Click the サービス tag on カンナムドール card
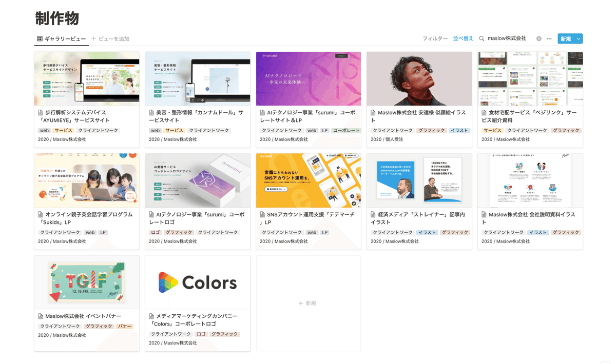This screenshot has height=364, width=616. tap(174, 131)
